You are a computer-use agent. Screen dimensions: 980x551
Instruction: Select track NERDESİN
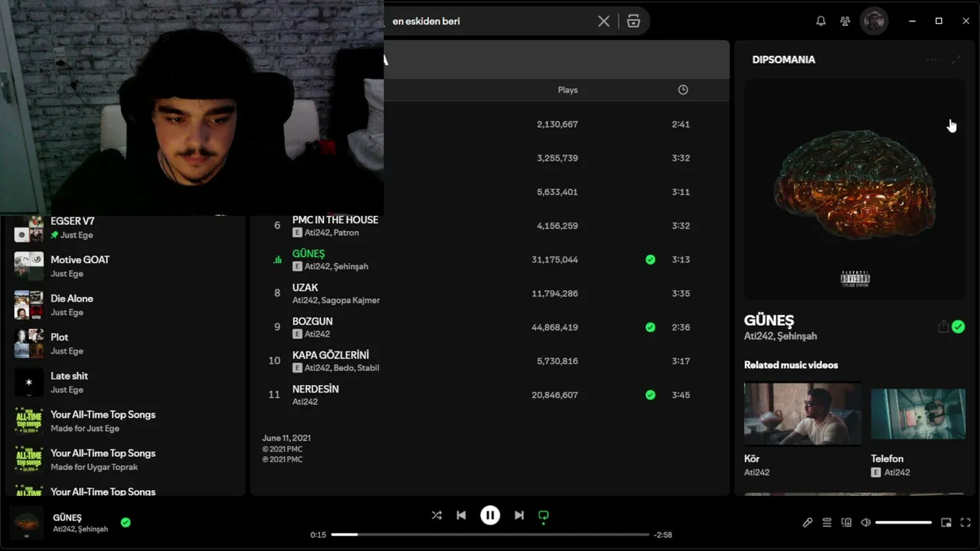pos(315,389)
